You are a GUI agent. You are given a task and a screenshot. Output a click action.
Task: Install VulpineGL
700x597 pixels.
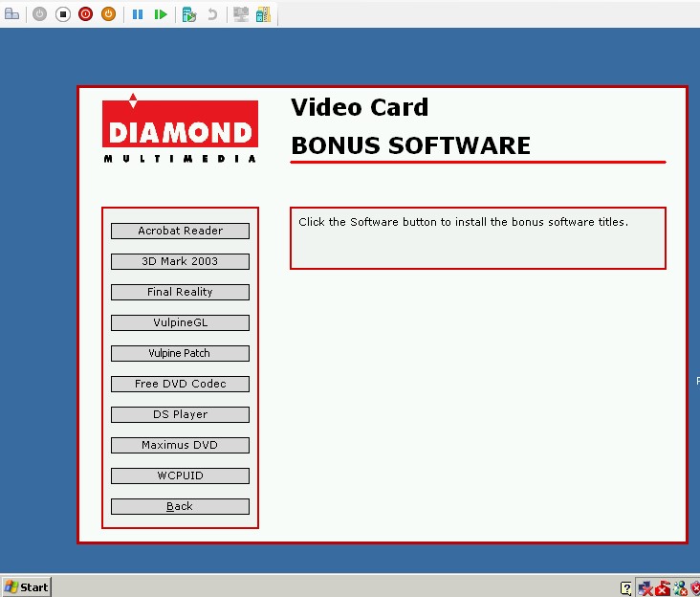[180, 322]
